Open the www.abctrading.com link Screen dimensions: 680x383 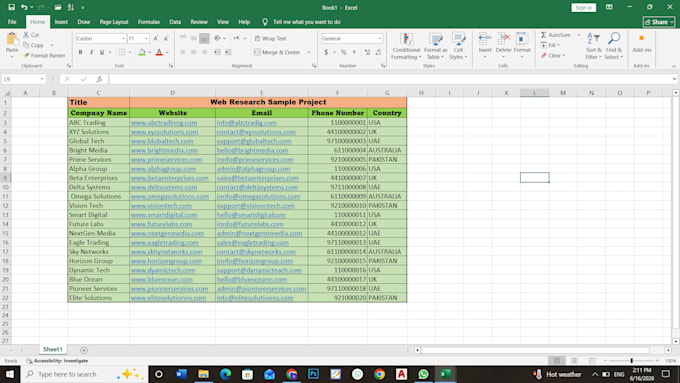pyautogui.click(x=164, y=123)
